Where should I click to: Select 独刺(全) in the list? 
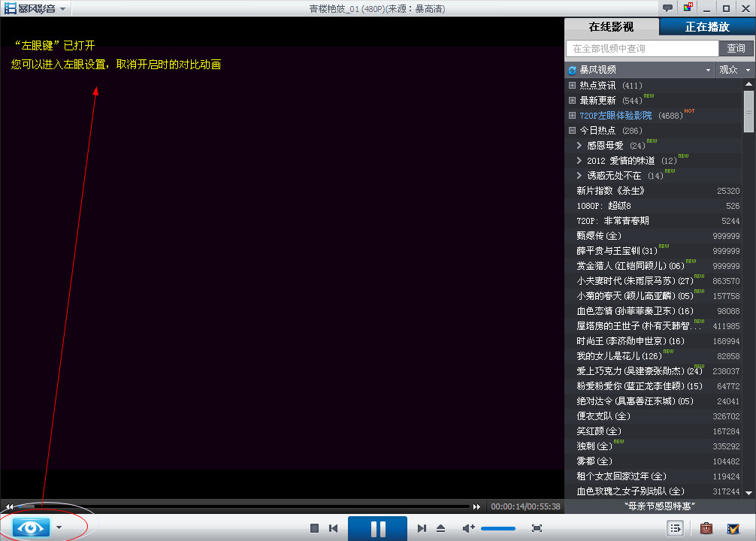pos(654,446)
